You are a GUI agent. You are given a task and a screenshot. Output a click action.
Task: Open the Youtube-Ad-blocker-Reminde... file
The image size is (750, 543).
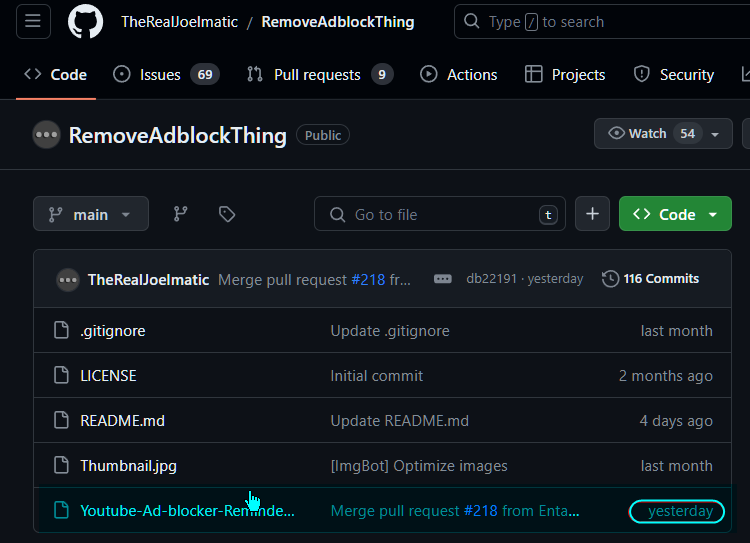point(188,510)
